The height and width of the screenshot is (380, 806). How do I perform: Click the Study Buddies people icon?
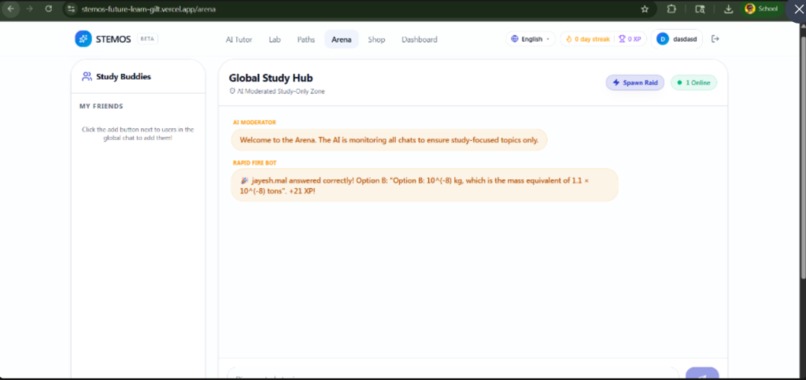click(x=87, y=77)
